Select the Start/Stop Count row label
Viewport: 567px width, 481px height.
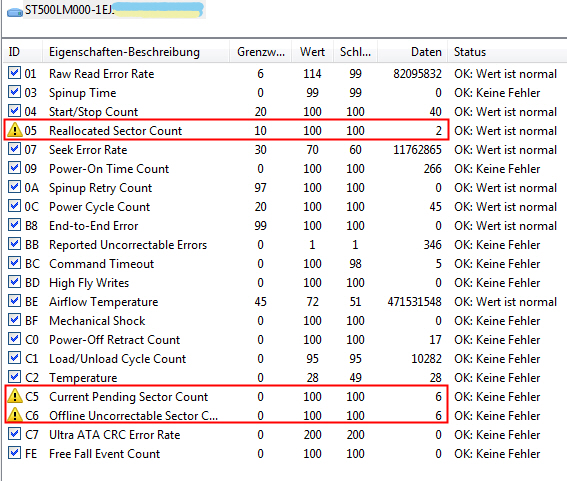[94, 112]
